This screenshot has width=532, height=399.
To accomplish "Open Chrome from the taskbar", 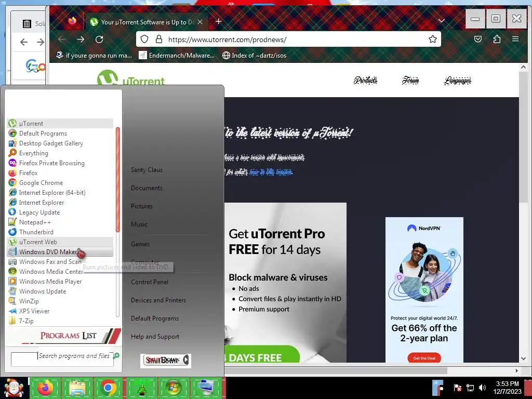I will click(108, 387).
